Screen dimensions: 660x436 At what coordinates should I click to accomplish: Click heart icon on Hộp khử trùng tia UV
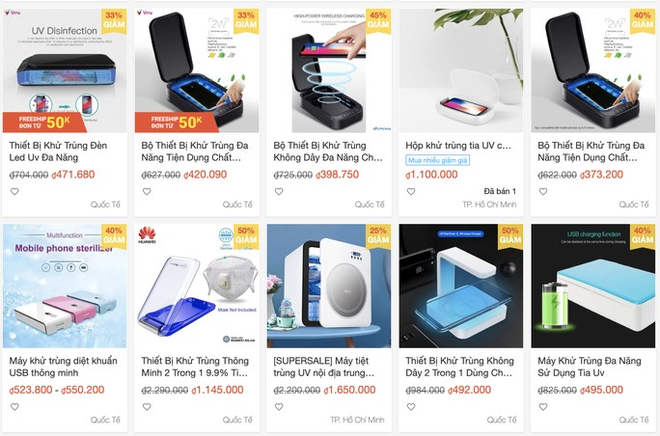click(x=411, y=191)
